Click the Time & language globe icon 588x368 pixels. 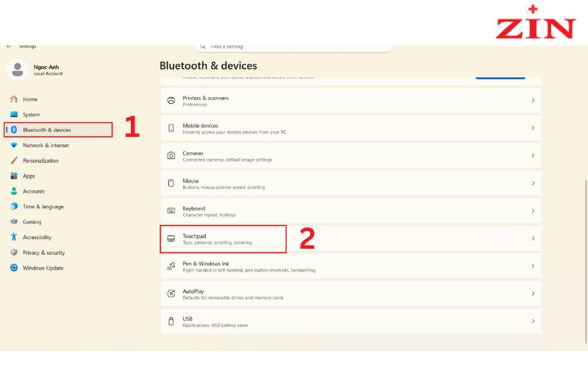point(14,206)
